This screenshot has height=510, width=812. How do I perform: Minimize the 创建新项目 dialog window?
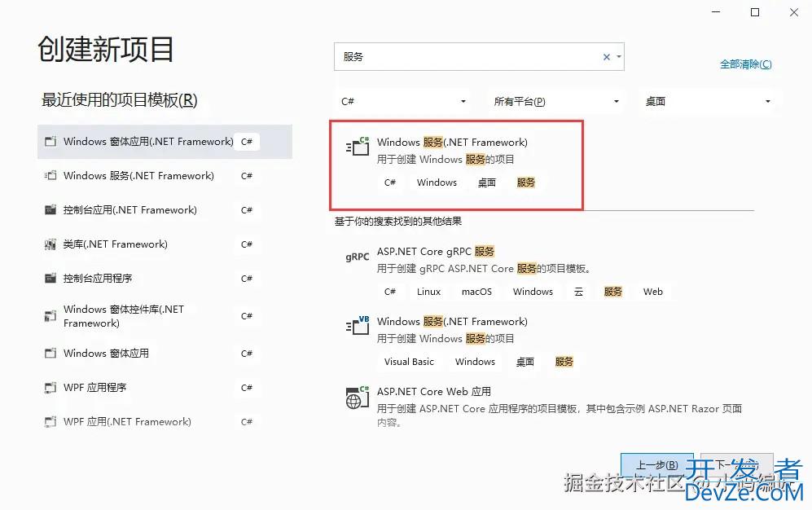pyautogui.click(x=716, y=12)
